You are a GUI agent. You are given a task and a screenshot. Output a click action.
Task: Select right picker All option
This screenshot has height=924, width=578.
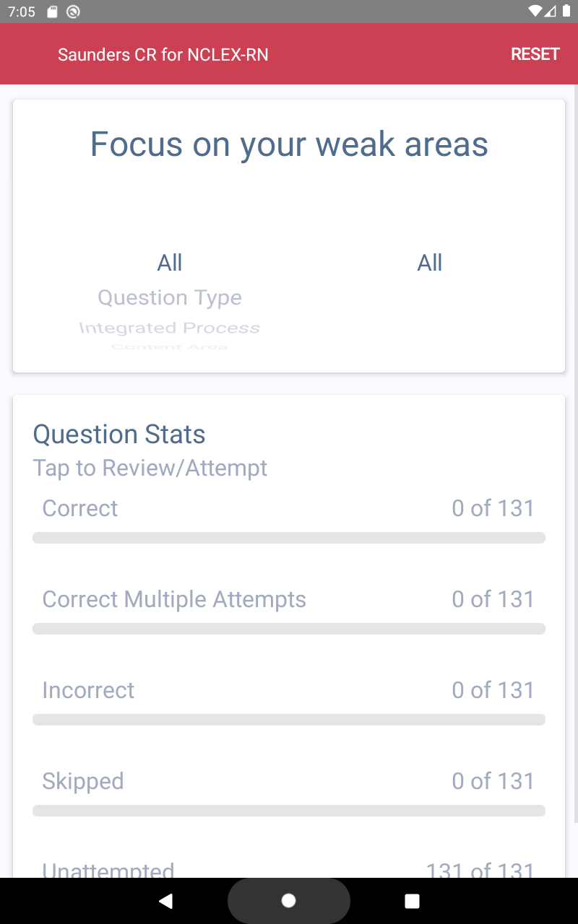click(x=430, y=263)
